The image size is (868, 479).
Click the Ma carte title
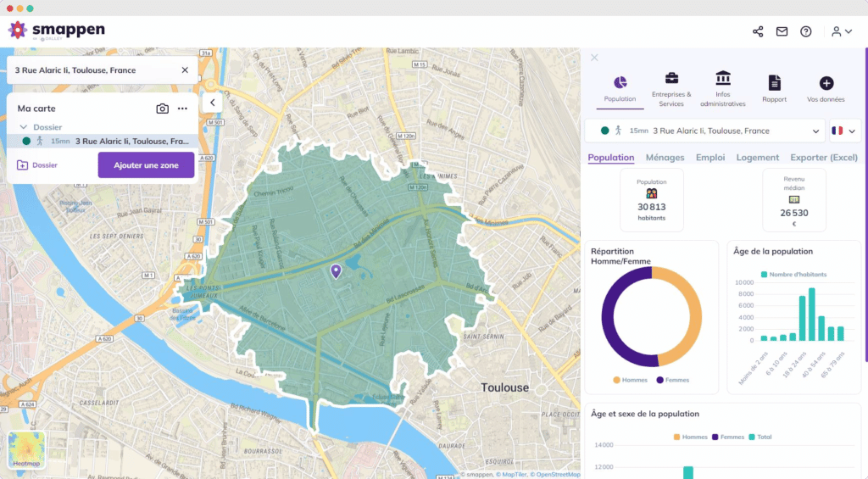36,109
